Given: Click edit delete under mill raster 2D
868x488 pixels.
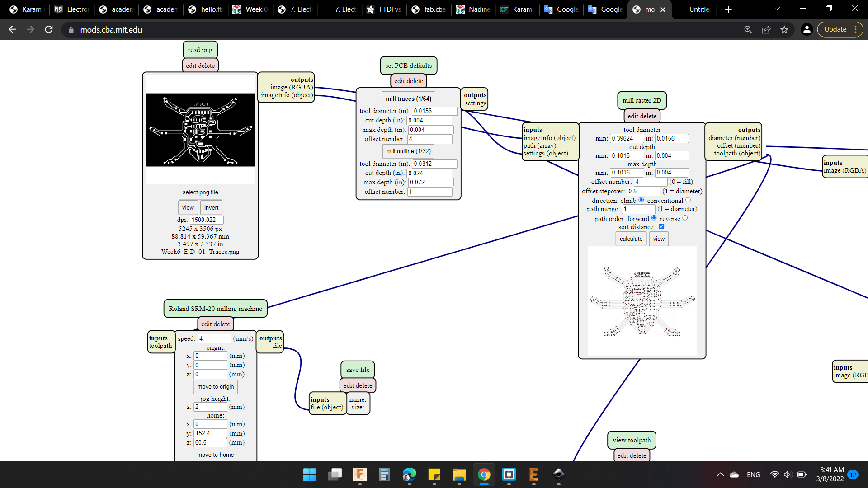Looking at the screenshot, I should (642, 116).
